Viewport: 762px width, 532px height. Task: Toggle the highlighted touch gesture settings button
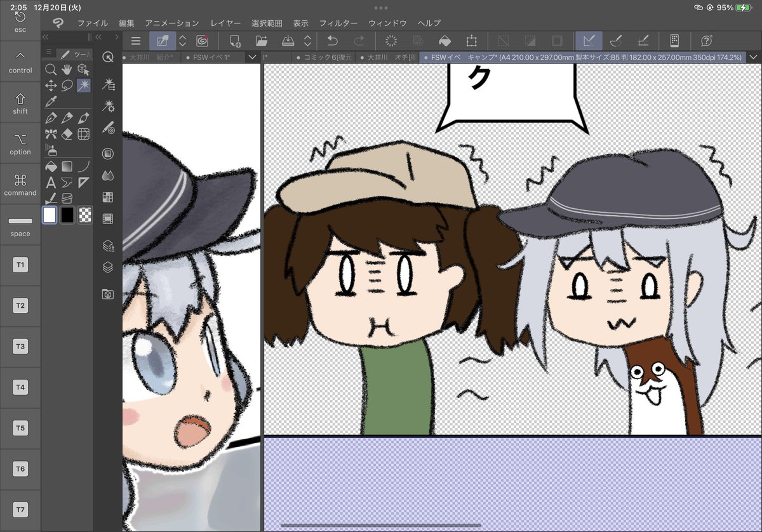163,41
